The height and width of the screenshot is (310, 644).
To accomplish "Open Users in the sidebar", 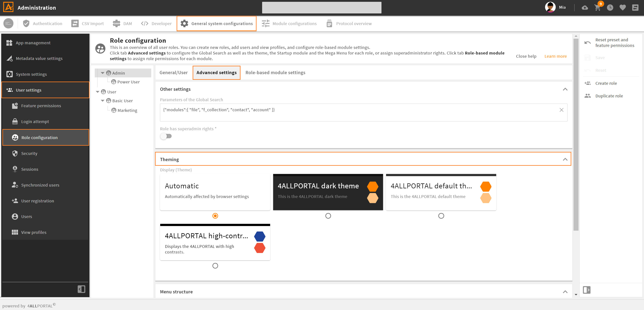I will [x=45, y=216].
